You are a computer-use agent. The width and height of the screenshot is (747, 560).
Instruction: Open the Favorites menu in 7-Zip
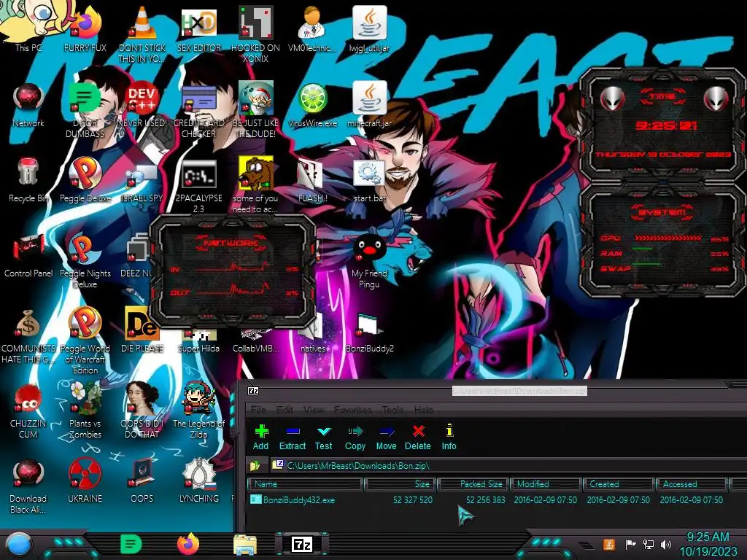click(x=352, y=410)
